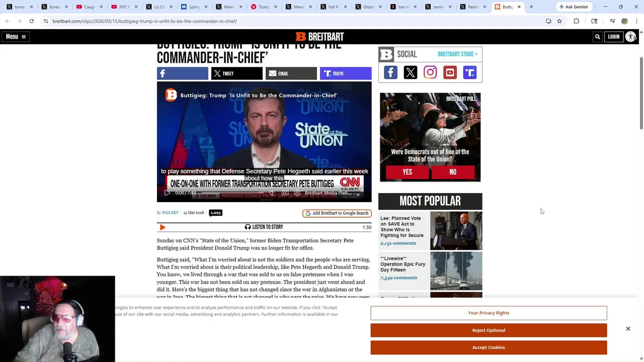
Task: Open Chrome three-dot menu
Action: point(636,21)
